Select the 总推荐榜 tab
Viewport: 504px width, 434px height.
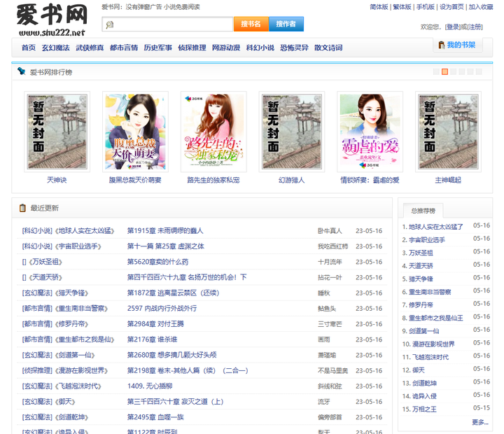pyautogui.click(x=423, y=211)
